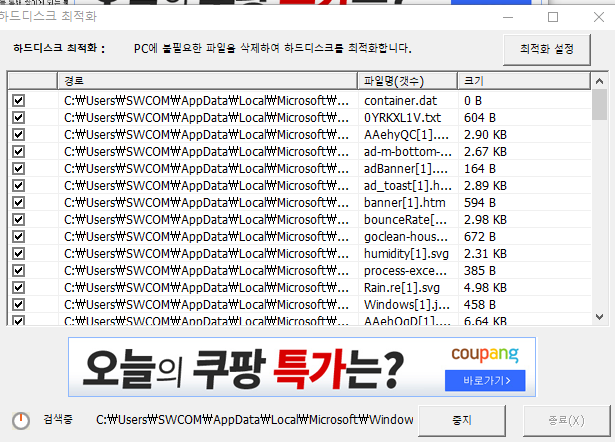Sort by the 크기 column header
This screenshot has height=442, width=615.
(x=524, y=81)
